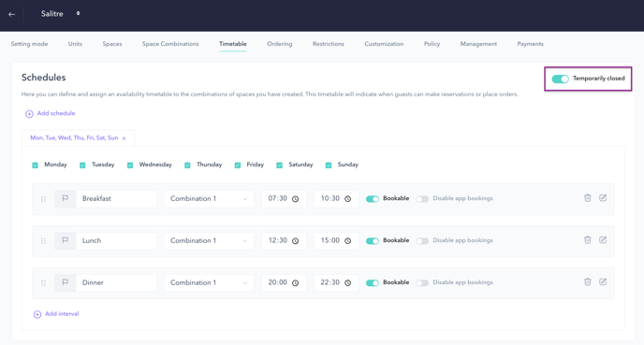Click the Add interval link

(x=62, y=314)
